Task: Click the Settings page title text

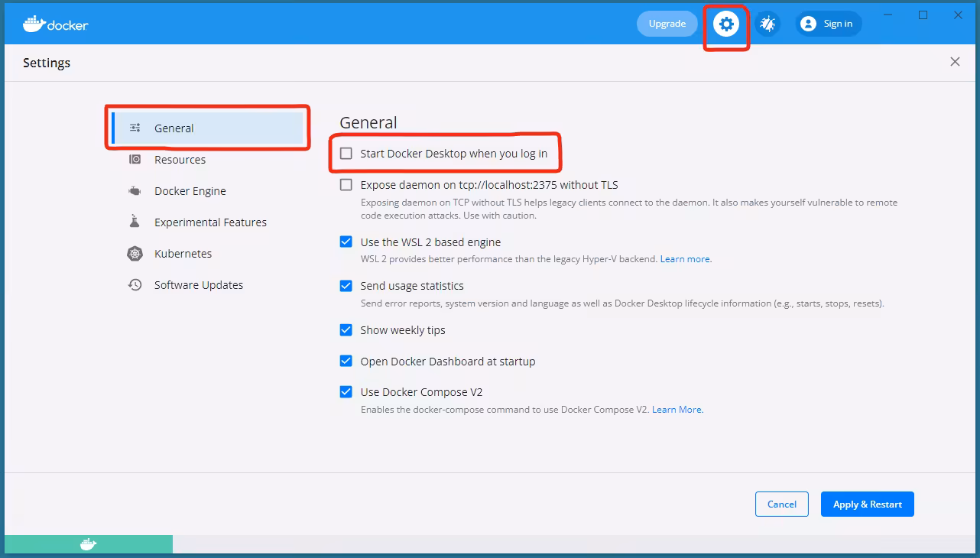Action: (47, 63)
